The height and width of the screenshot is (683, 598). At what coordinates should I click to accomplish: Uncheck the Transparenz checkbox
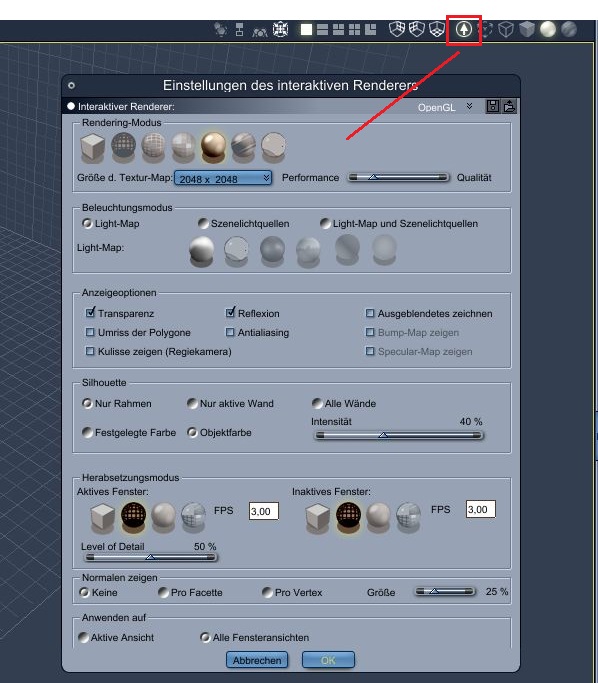[90, 313]
